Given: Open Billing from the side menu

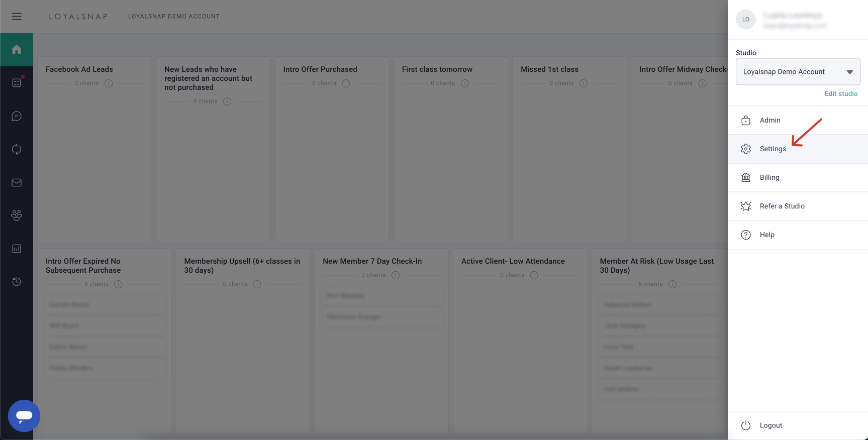Looking at the screenshot, I should coord(769,178).
